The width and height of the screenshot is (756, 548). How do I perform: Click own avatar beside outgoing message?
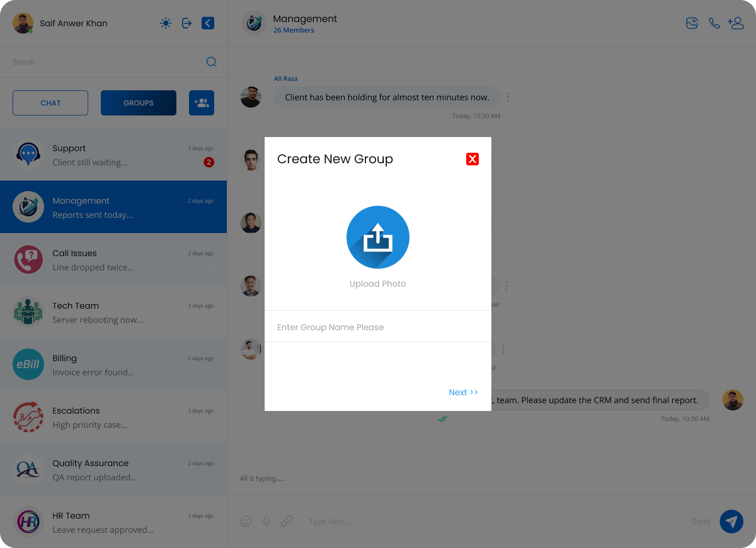click(x=733, y=400)
